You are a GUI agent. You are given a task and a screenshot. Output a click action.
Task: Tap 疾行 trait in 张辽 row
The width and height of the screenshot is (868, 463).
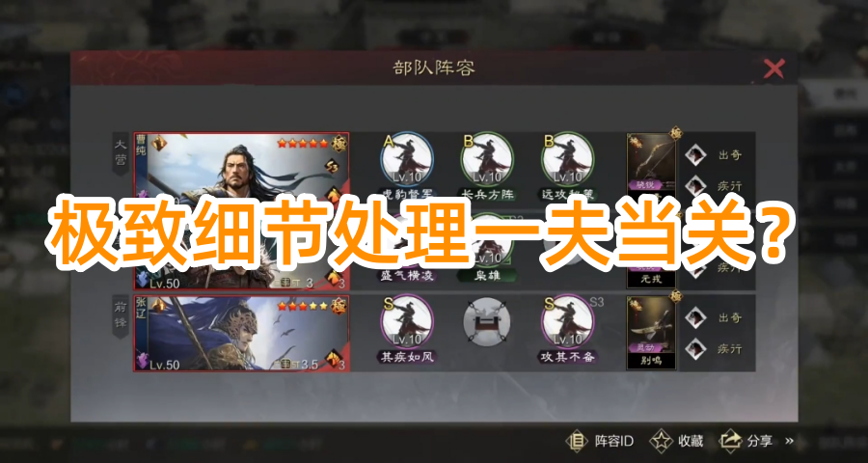coord(714,349)
